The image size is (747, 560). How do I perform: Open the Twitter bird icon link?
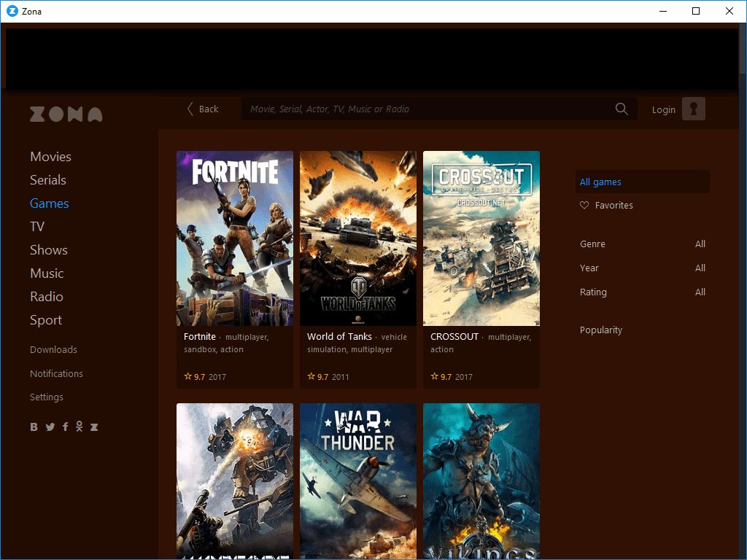[50, 427]
